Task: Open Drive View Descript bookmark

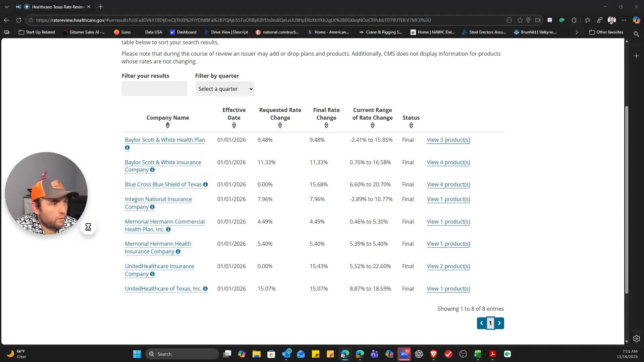Action: pos(226,32)
